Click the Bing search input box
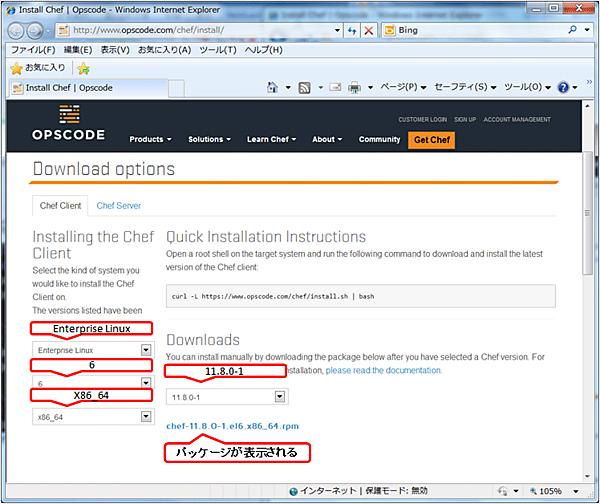This screenshot has width=600, height=504. [480, 30]
